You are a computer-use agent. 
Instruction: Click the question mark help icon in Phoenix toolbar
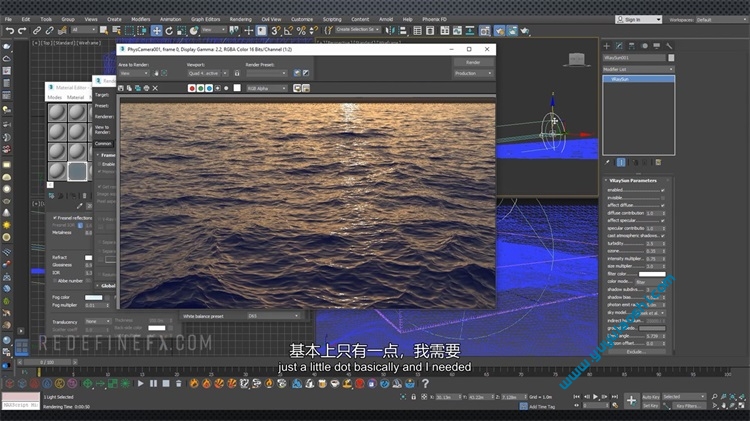(x=425, y=383)
